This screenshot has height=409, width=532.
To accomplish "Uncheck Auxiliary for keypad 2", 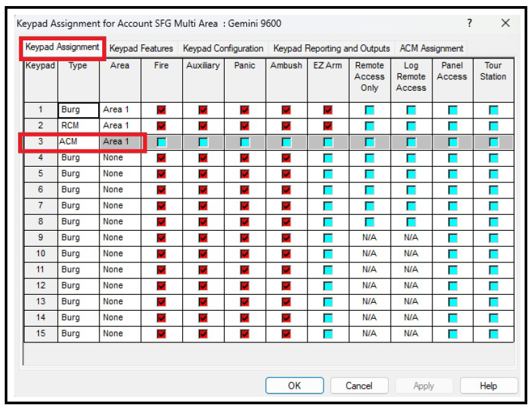I will (203, 126).
